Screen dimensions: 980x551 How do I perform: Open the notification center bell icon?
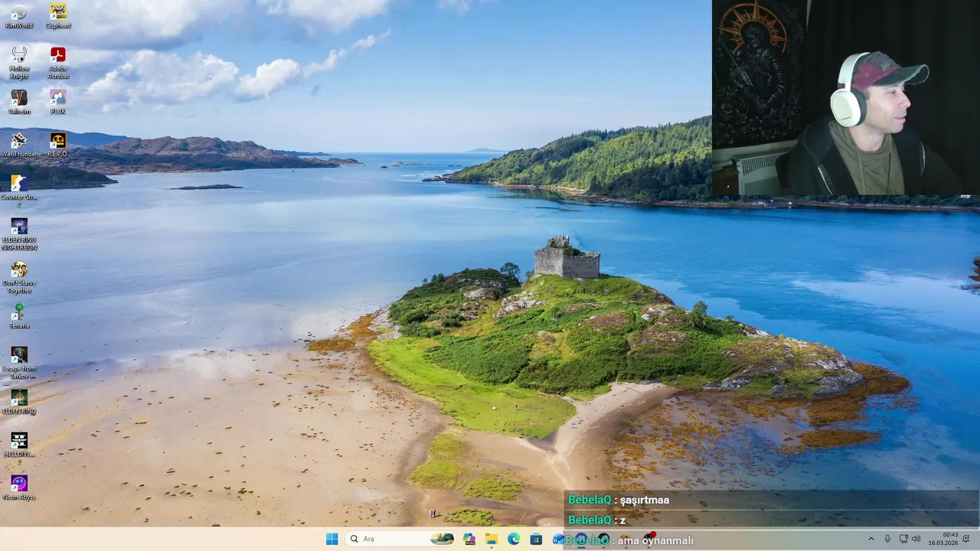coord(966,539)
